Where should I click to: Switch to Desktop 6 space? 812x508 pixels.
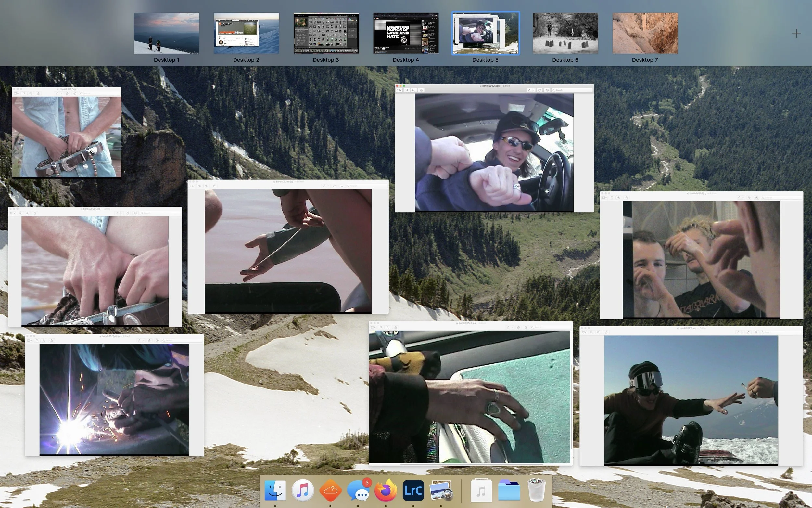tap(565, 33)
